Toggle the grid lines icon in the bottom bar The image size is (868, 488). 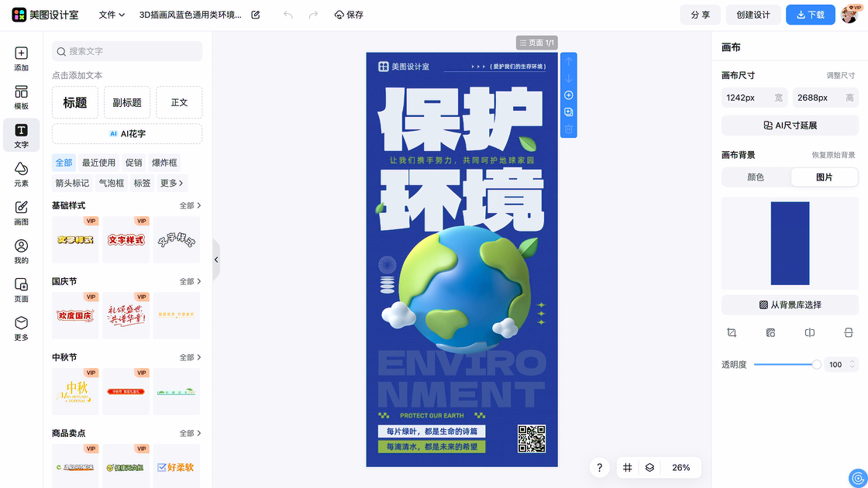[x=628, y=468]
